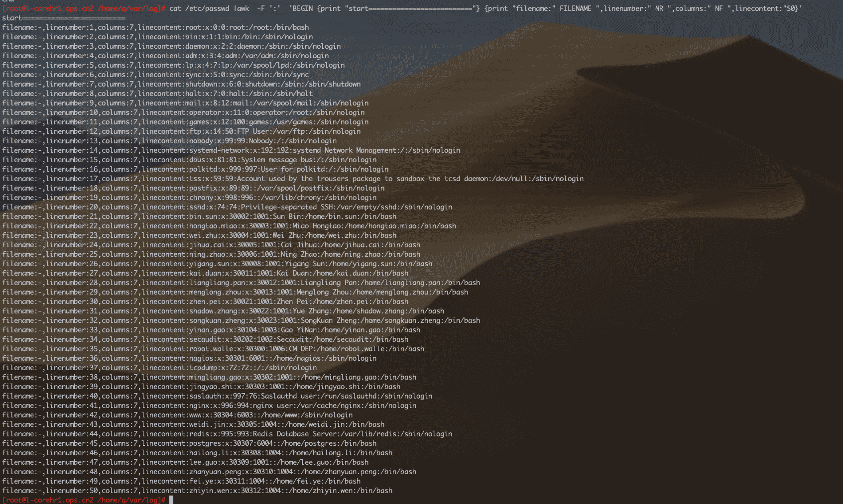Click the systemd Network Management entry line
This screenshot has width=843, height=504.
[x=231, y=150]
